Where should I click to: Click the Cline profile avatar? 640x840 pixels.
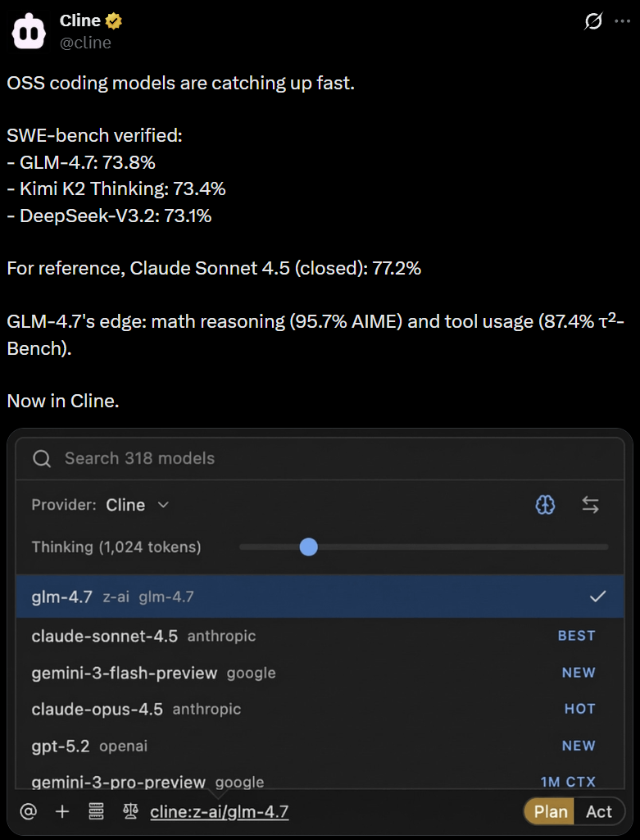pos(31,31)
